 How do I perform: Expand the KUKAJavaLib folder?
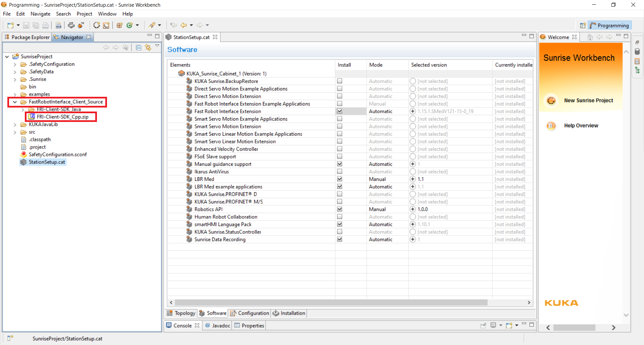pos(15,125)
